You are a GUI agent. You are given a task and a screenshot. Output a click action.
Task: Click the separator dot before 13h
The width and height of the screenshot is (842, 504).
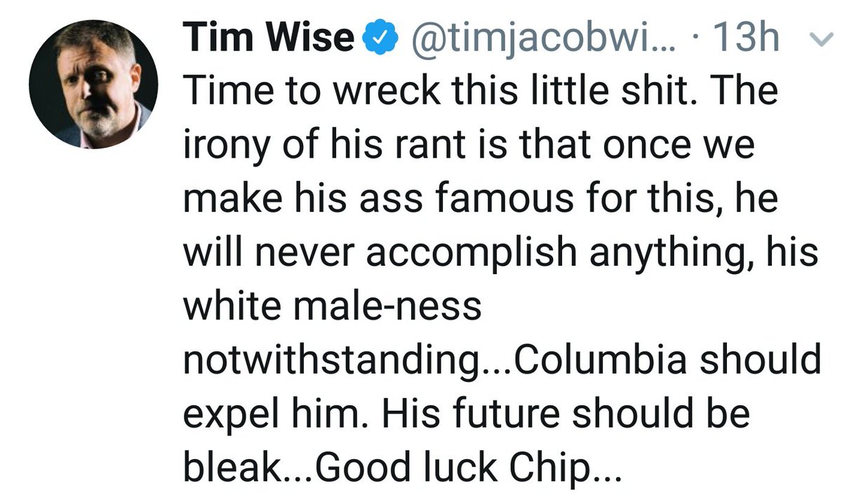(x=694, y=41)
